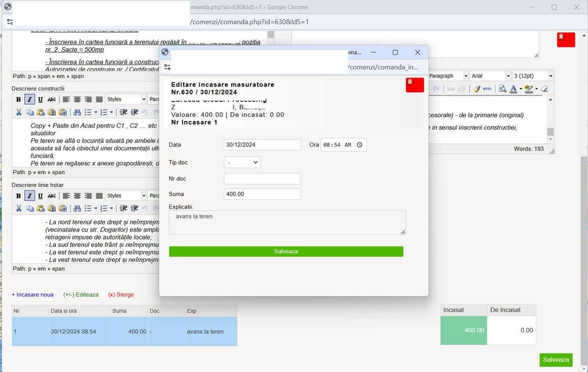Open Styles dropdown in Descriere constructii
Viewport: 588px width, 372px height.
point(126,99)
